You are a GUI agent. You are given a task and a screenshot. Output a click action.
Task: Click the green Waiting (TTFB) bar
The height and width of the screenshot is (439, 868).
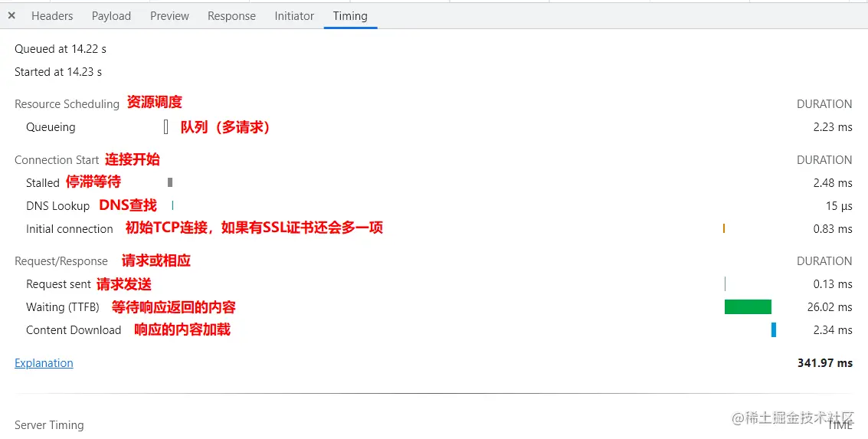[x=748, y=306]
